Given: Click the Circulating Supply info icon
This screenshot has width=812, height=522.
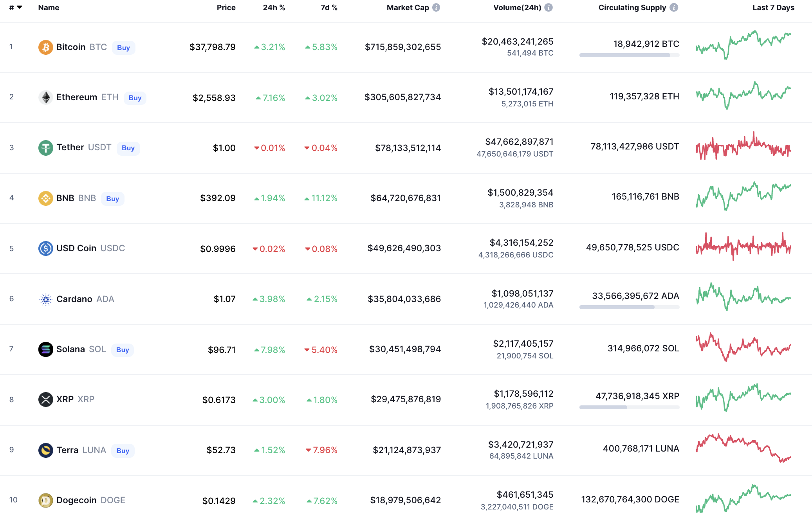Looking at the screenshot, I should coord(674,7).
